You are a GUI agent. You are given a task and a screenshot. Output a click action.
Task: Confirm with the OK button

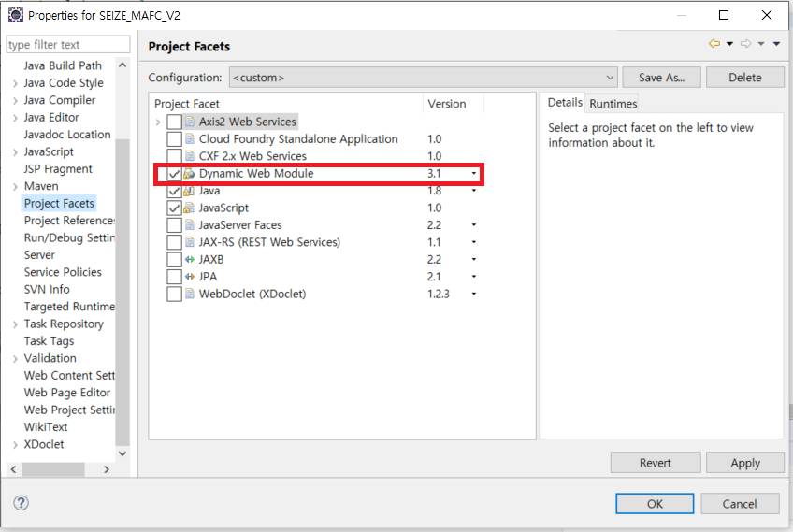[x=655, y=504]
